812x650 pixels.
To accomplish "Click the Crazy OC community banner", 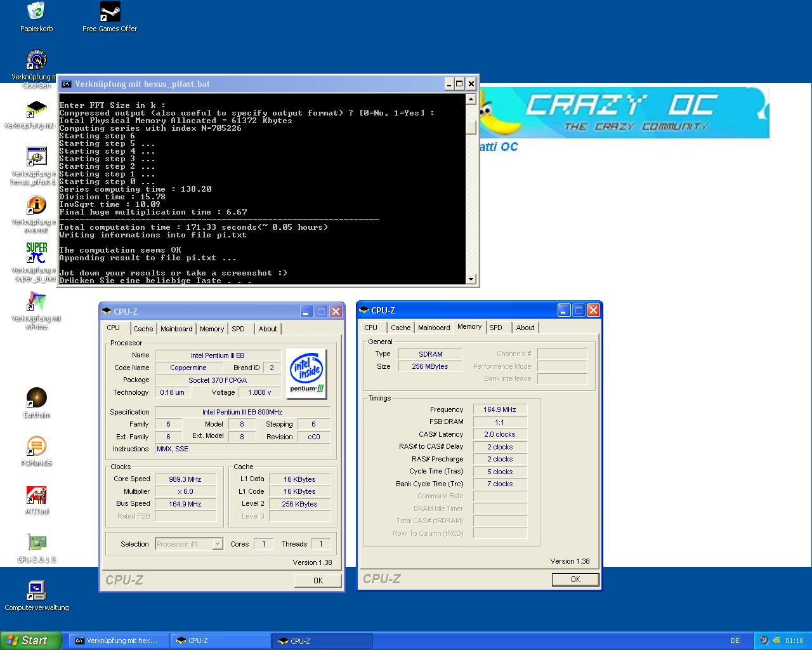I will pyautogui.click(x=625, y=113).
